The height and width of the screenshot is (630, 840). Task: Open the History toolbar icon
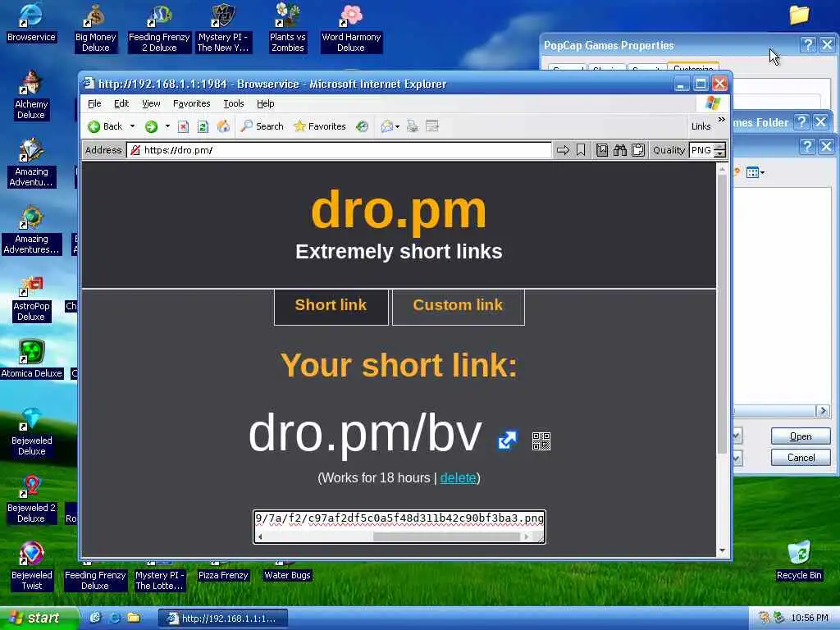[362, 126]
